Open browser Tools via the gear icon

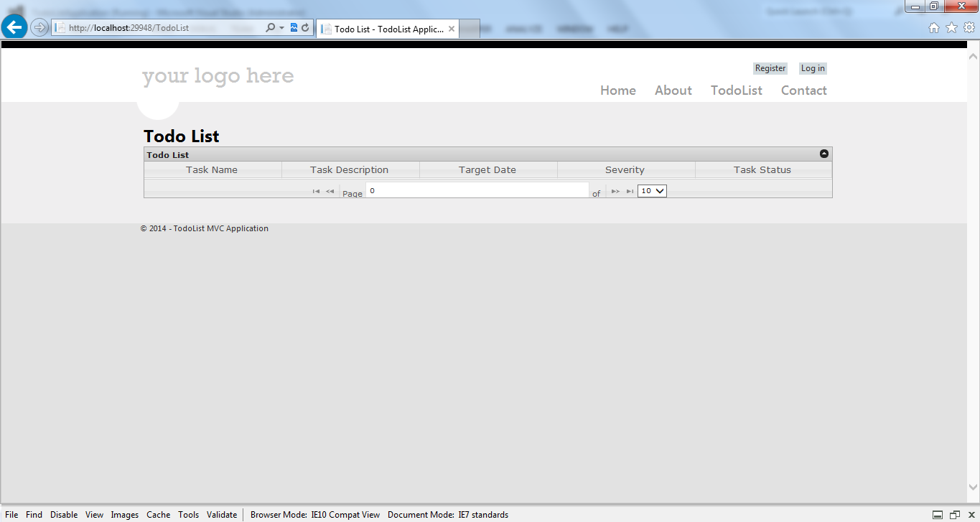pos(969,27)
